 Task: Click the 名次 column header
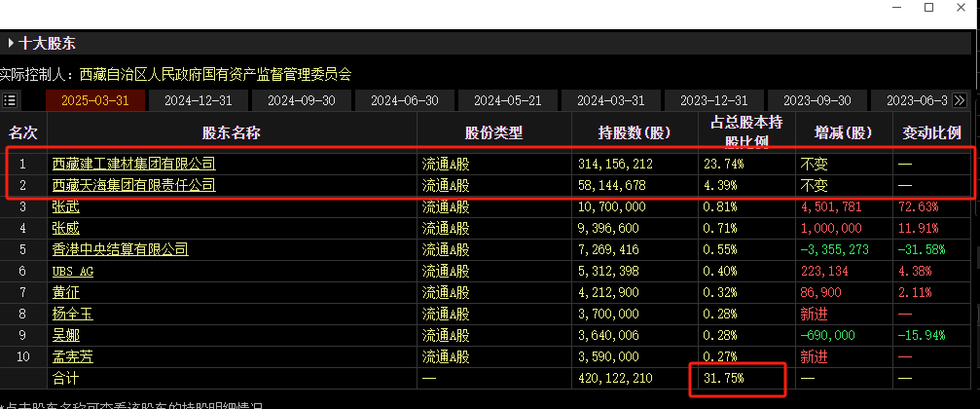(x=23, y=132)
